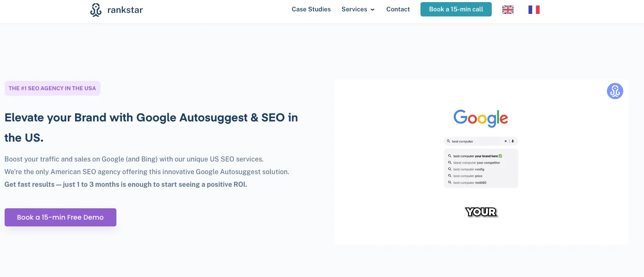Click the magnifier beside 'best computer config' suggestion
Screen dimensions: 644x277
click(449, 169)
